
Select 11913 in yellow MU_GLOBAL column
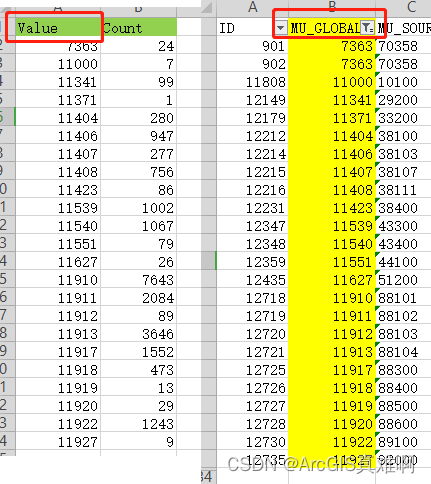332,352
